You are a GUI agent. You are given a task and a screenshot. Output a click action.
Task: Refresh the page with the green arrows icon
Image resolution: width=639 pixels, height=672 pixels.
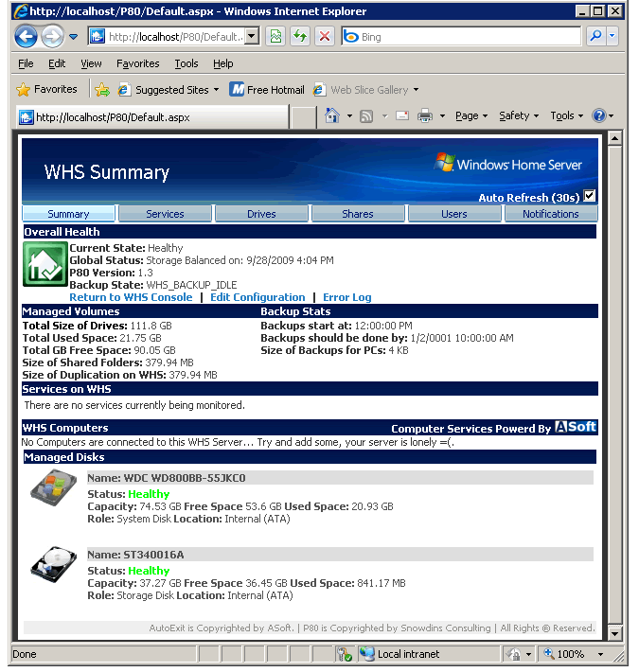(300, 37)
